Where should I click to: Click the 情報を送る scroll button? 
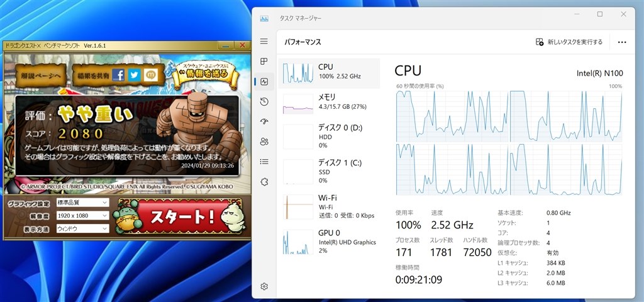[x=206, y=75]
